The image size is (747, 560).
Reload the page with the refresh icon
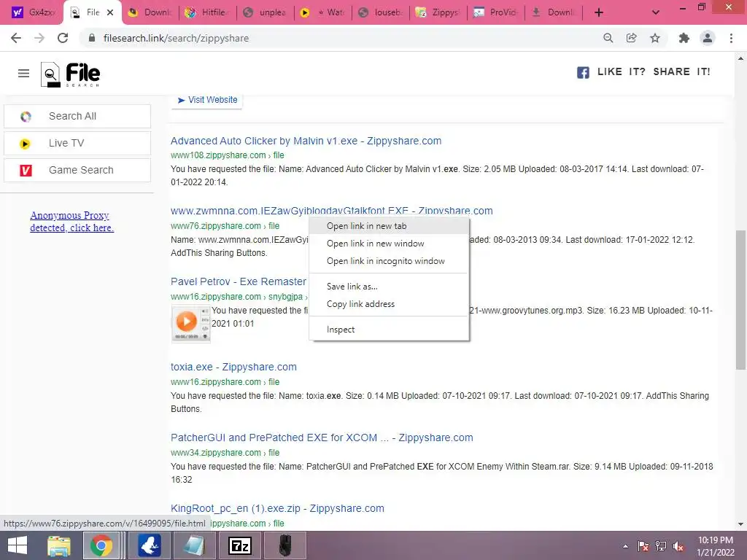tap(63, 38)
